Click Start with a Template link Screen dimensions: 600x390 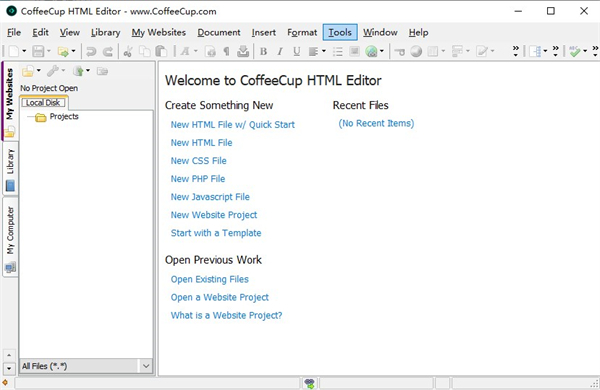[216, 233]
